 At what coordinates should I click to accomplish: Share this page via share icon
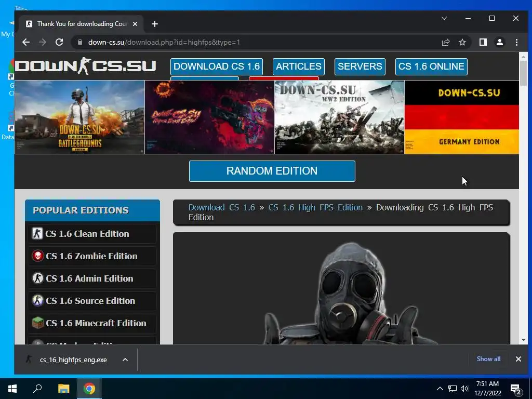[445, 42]
